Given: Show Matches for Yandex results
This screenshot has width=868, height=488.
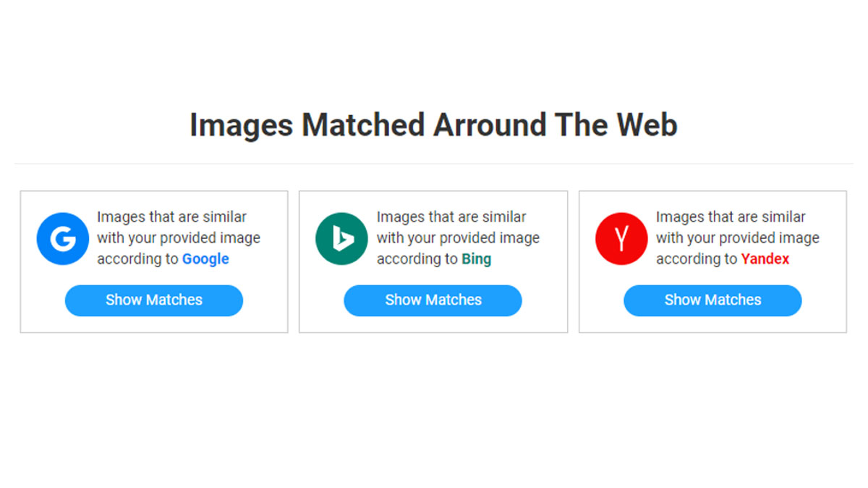Looking at the screenshot, I should point(712,300).
